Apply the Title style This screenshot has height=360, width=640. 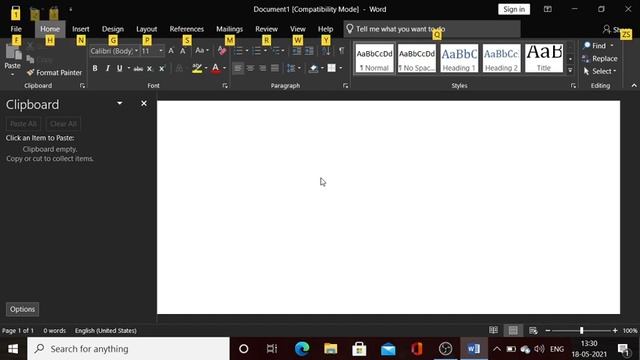point(544,58)
